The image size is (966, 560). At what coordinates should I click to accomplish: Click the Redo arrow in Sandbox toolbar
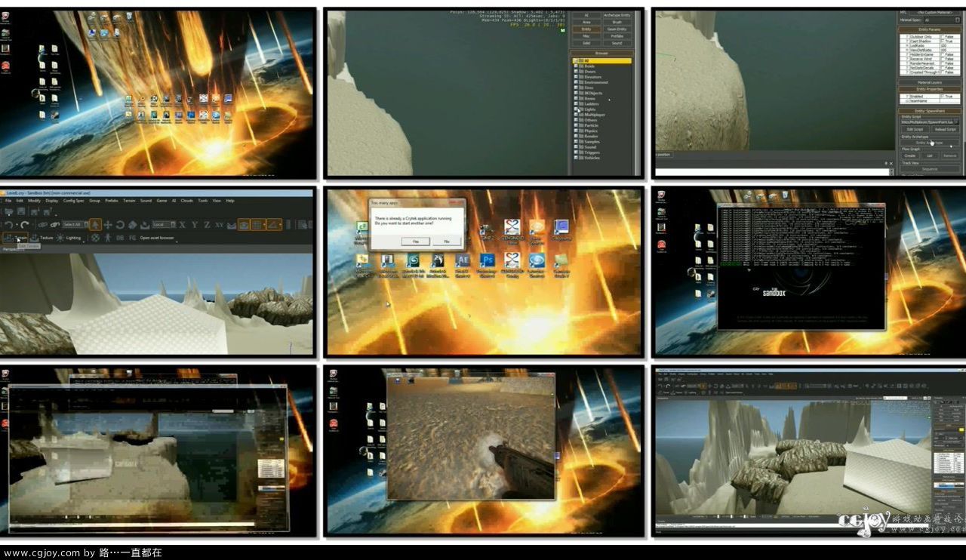25,225
